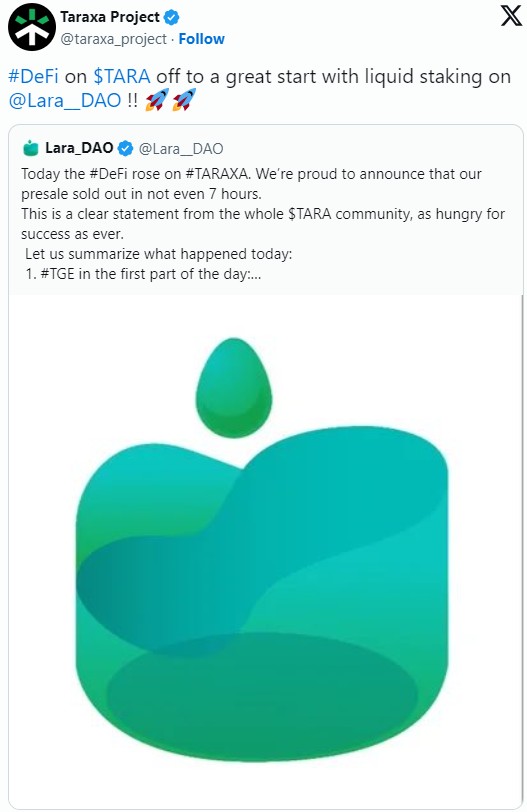Open the $TARA cashtag link
The image size is (527, 812).
(x=122, y=77)
